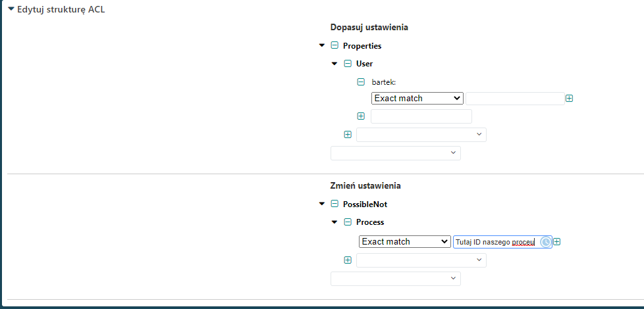Collapse the Edytuj strukturę ACL section

[x=11, y=9]
